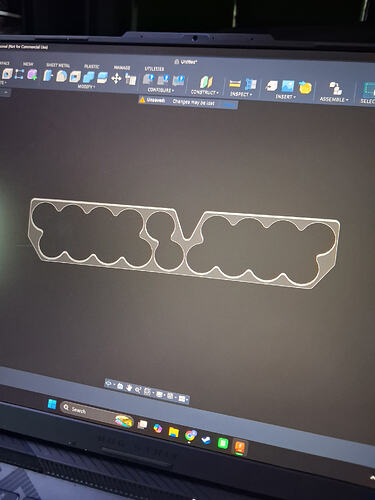Image resolution: width=375 pixels, height=500 pixels.
Task: Open the Copilot taskbar icon
Action: (158, 428)
